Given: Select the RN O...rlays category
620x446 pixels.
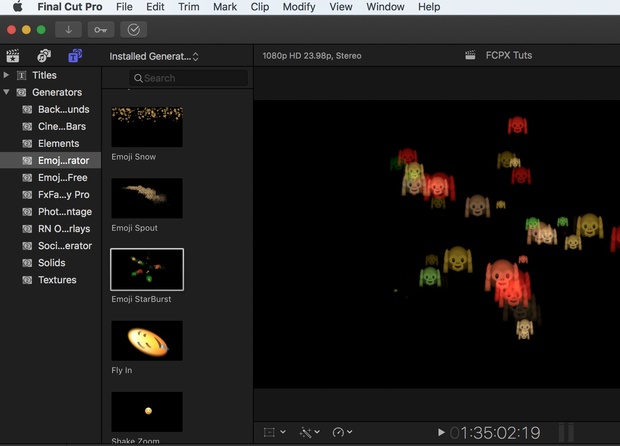Looking at the screenshot, I should click(64, 229).
